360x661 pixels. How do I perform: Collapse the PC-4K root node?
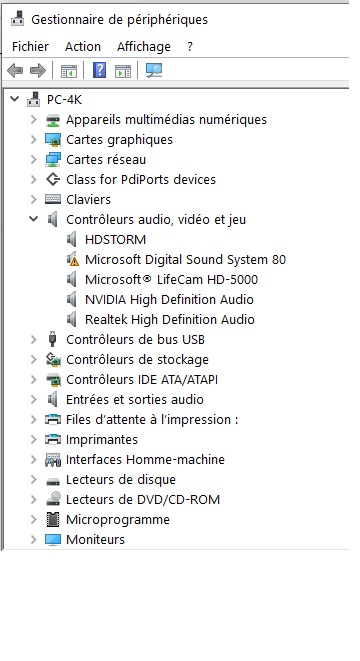click(15, 99)
